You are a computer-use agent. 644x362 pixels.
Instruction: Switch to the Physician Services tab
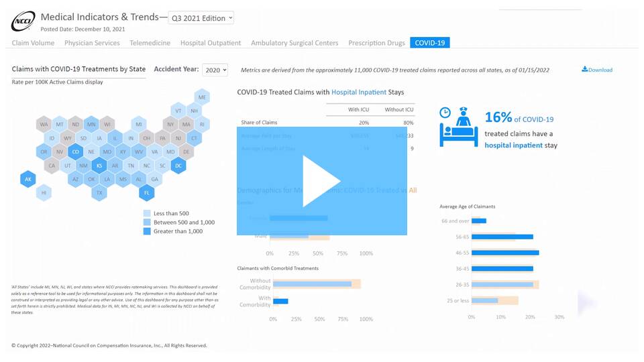pos(92,43)
